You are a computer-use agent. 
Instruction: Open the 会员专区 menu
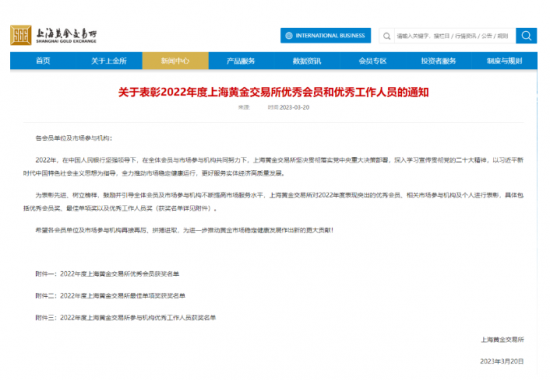tap(373, 61)
